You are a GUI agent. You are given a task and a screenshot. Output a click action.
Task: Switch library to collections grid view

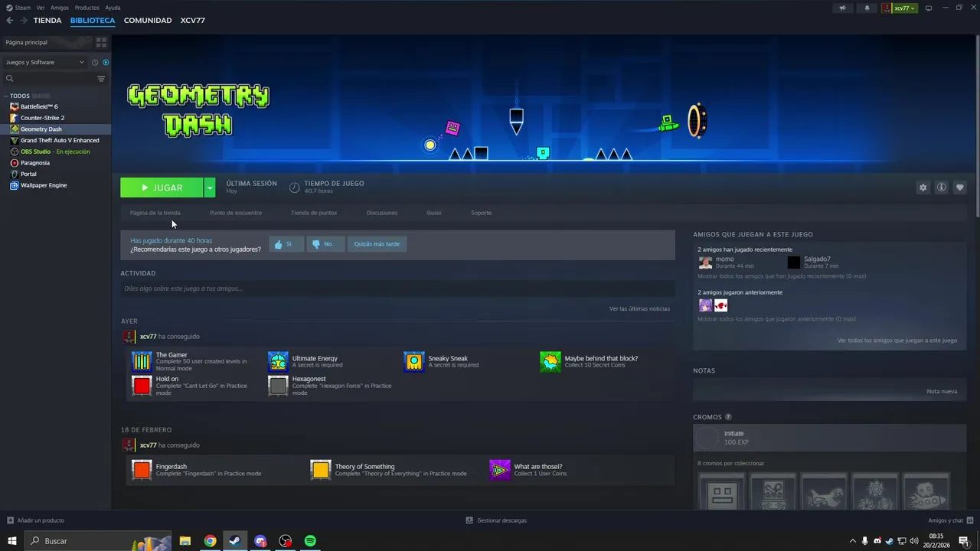click(101, 42)
